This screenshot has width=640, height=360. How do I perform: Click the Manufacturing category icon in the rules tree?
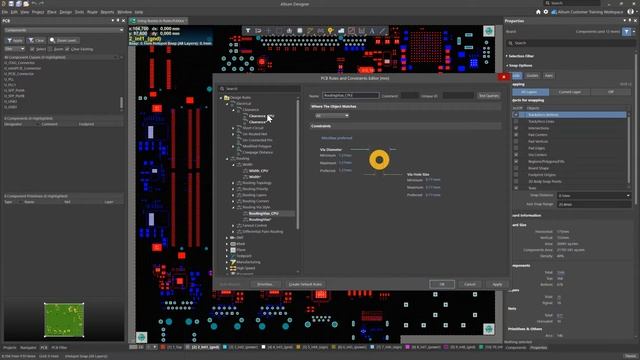(x=233, y=262)
